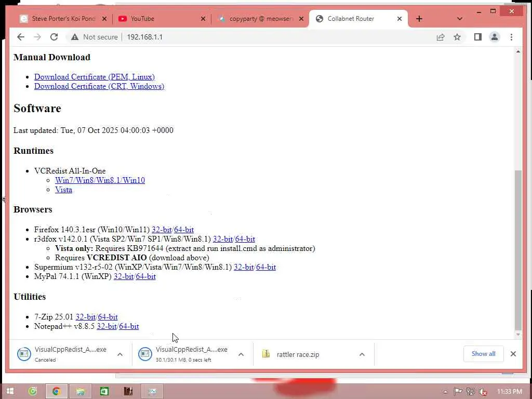Image resolution: width=532 pixels, height=399 pixels.
Task: Open a new browser tab
Action: (x=419, y=19)
